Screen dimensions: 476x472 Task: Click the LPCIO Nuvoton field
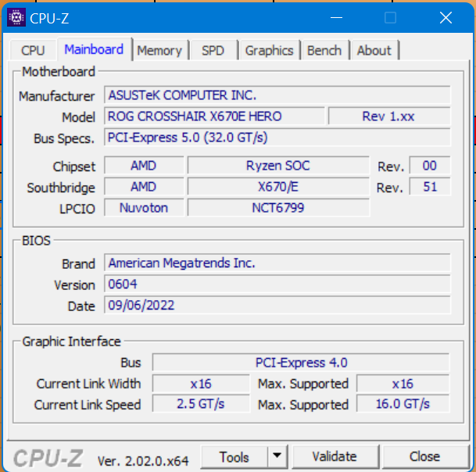tap(144, 208)
